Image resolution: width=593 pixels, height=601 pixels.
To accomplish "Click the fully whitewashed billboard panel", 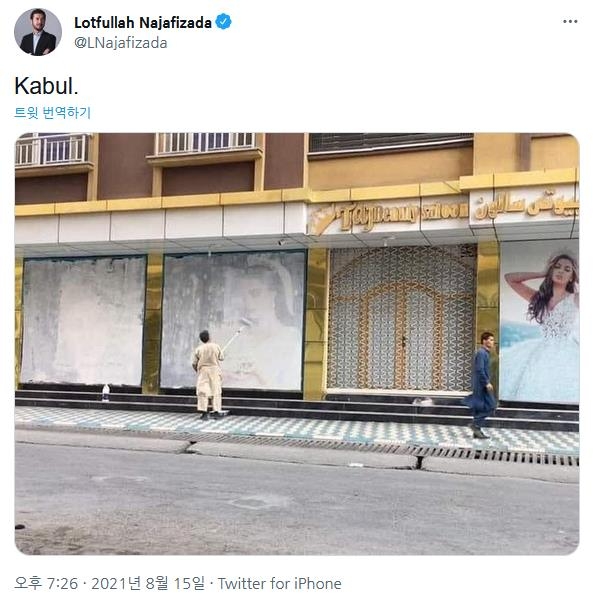I will pyautogui.click(x=84, y=320).
